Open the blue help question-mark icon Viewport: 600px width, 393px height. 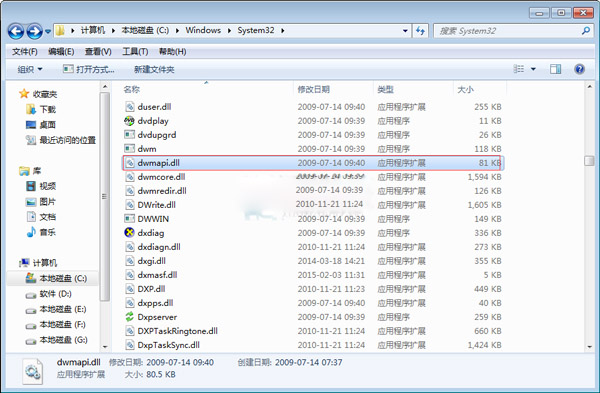pyautogui.click(x=579, y=69)
